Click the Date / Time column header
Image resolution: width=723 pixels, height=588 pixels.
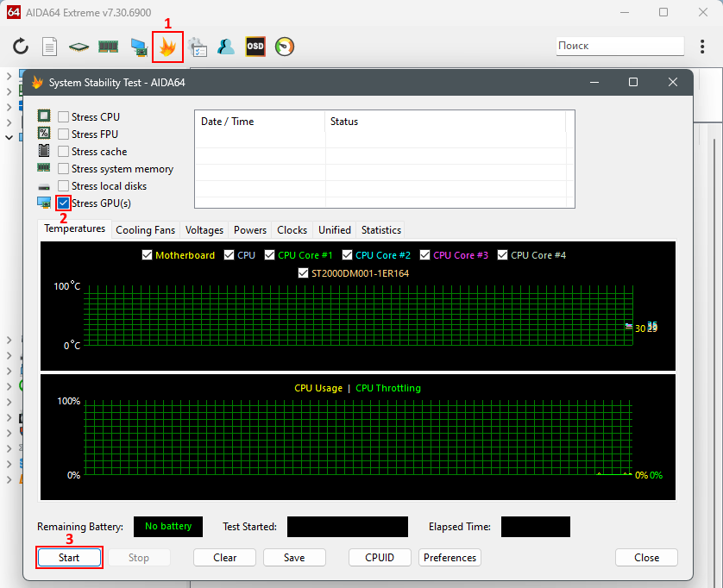pos(260,122)
